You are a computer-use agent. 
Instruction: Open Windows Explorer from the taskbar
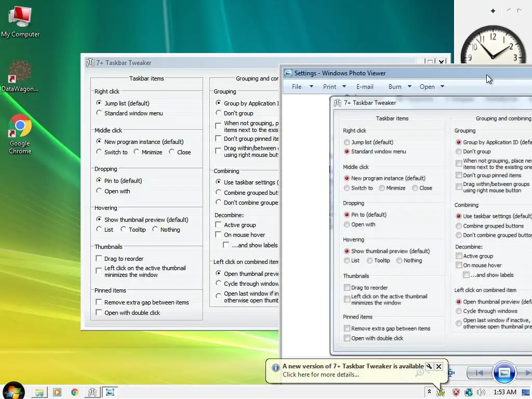coord(39,392)
